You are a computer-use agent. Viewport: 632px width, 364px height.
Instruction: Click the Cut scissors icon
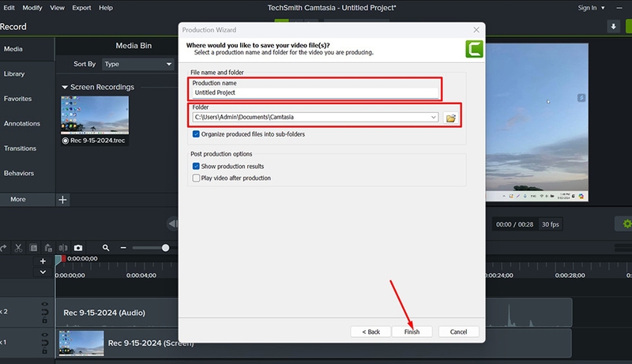(18, 248)
